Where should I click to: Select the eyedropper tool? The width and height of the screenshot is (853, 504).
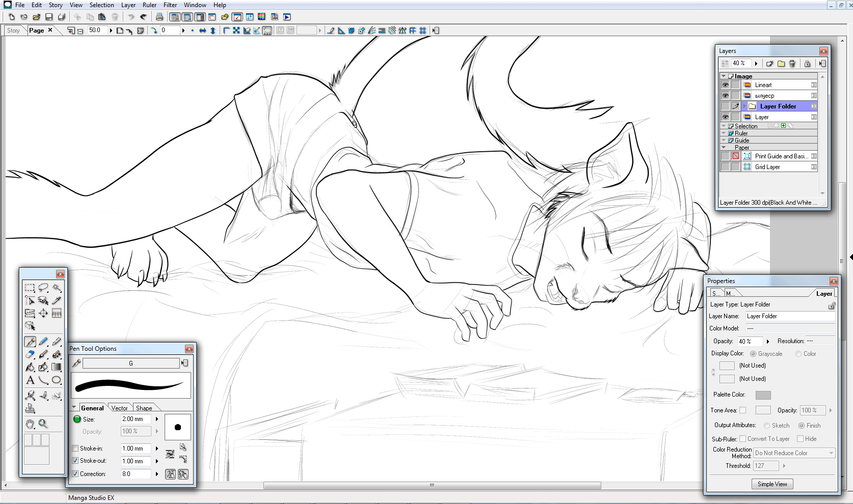click(x=57, y=300)
